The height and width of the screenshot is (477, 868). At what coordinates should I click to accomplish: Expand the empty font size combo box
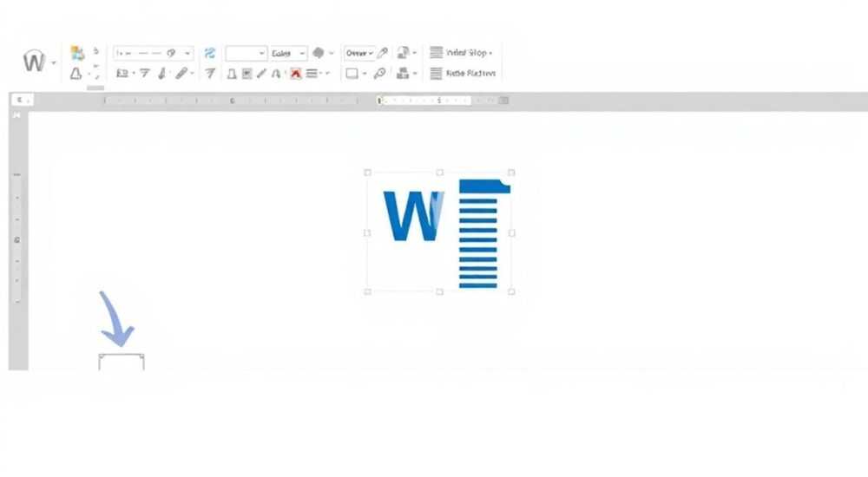(x=247, y=53)
